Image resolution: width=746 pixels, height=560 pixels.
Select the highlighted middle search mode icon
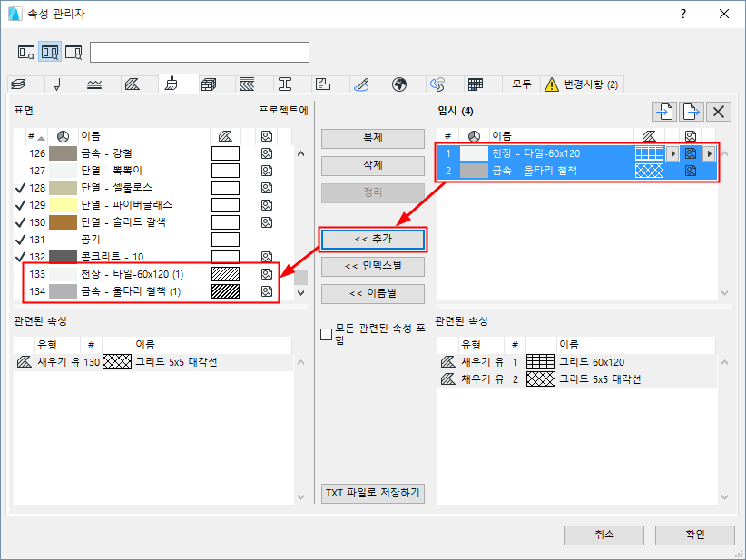50,52
